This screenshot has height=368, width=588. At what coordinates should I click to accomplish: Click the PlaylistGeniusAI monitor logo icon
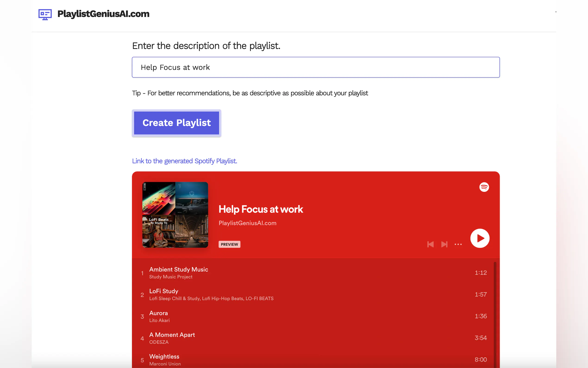(45, 14)
